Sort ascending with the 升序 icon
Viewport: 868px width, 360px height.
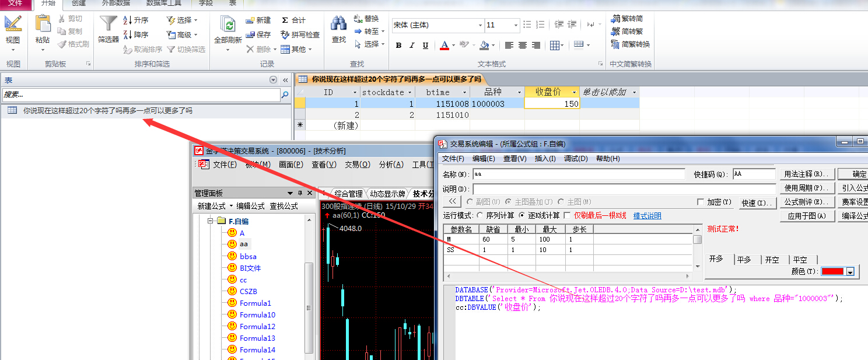(136, 20)
